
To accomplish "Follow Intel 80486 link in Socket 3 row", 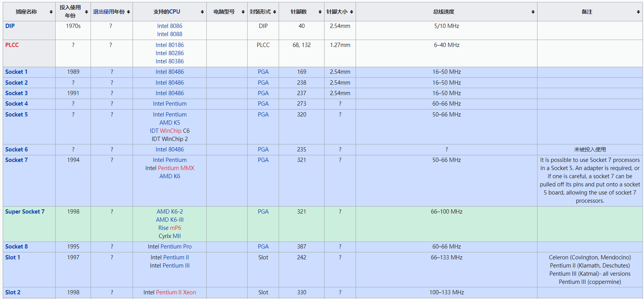I will (170, 93).
